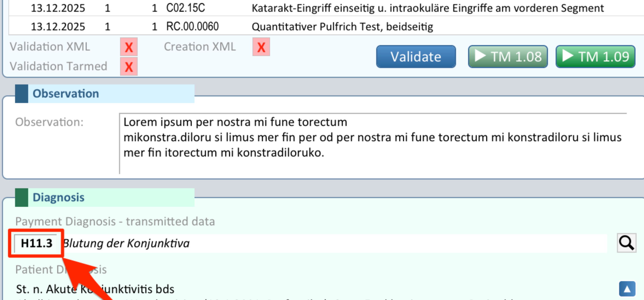The height and width of the screenshot is (300, 644).
Task: Open diagnosis search with magnifier icon
Action: (626, 243)
